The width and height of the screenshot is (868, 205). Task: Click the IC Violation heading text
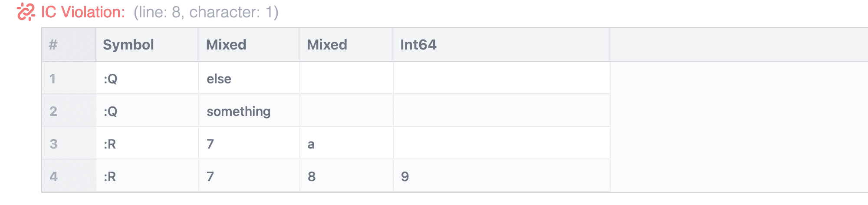pyautogui.click(x=83, y=12)
